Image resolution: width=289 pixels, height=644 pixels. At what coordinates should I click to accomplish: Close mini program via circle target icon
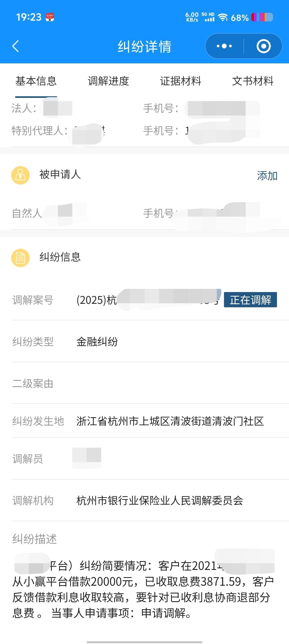(x=264, y=46)
